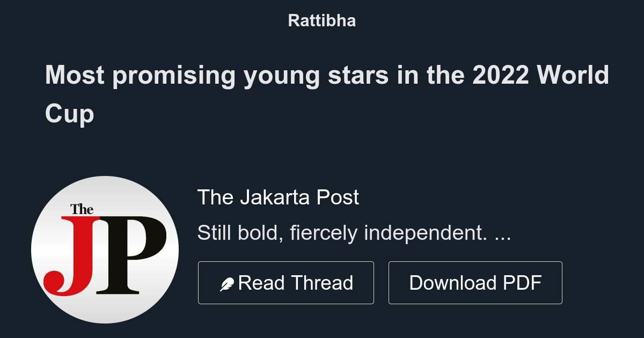Select the Rattibha logo at the top

click(x=321, y=20)
